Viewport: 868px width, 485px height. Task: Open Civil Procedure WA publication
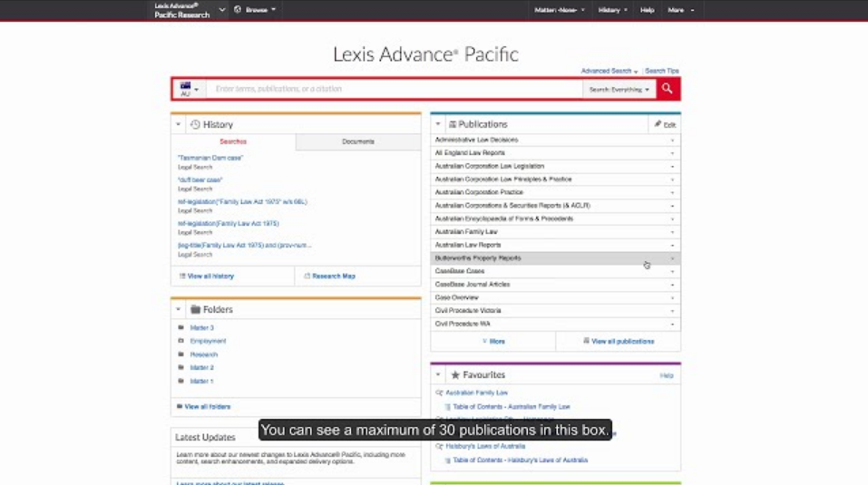[x=463, y=324]
